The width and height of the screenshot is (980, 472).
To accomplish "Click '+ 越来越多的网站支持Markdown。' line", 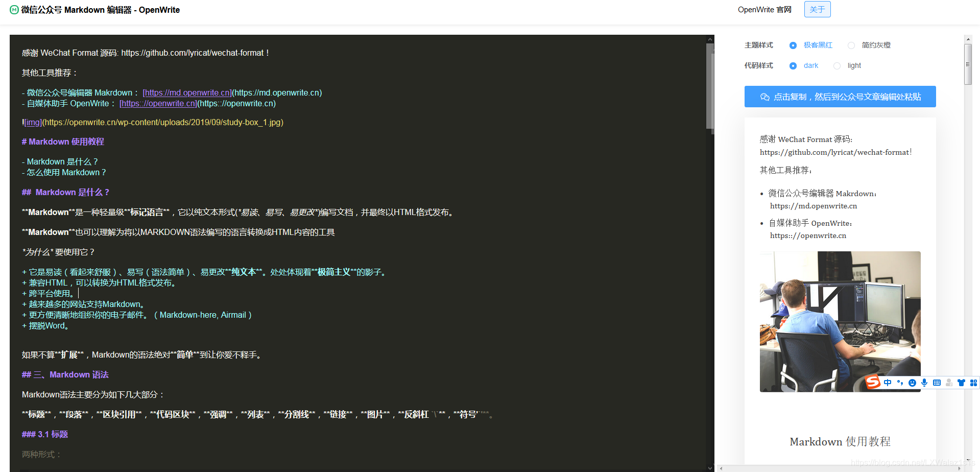I will pyautogui.click(x=83, y=304).
